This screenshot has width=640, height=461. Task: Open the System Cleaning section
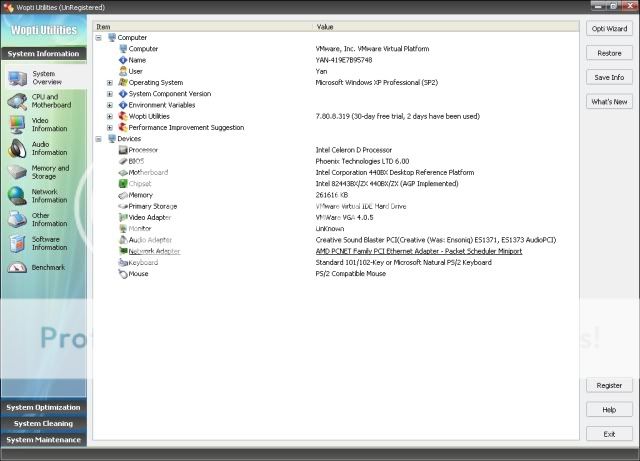tap(43, 423)
